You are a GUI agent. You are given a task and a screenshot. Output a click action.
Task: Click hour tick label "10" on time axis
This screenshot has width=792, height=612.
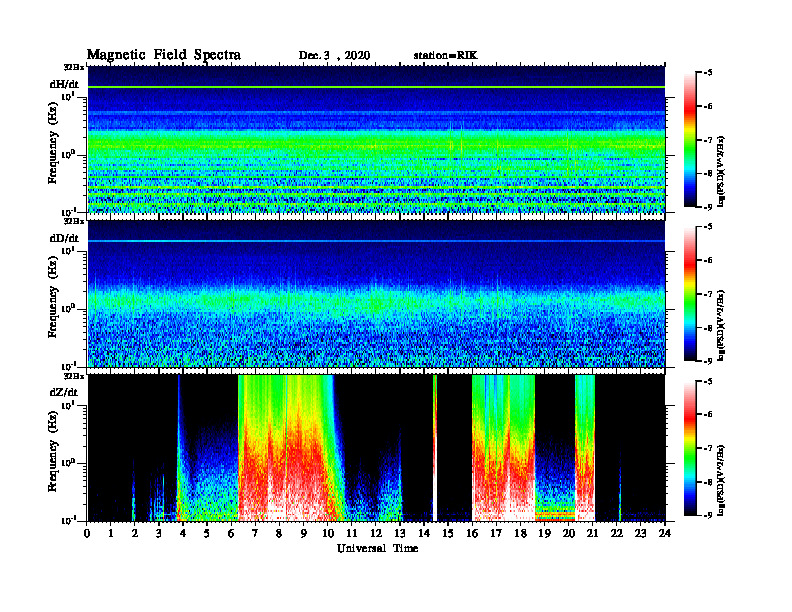point(327,534)
